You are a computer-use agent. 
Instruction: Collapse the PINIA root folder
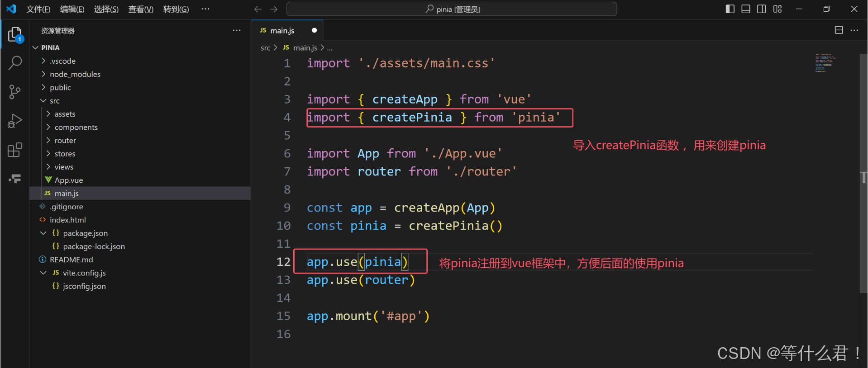35,47
